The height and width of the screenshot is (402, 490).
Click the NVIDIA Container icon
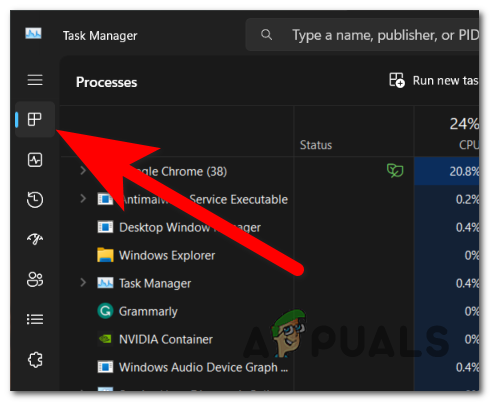105,339
